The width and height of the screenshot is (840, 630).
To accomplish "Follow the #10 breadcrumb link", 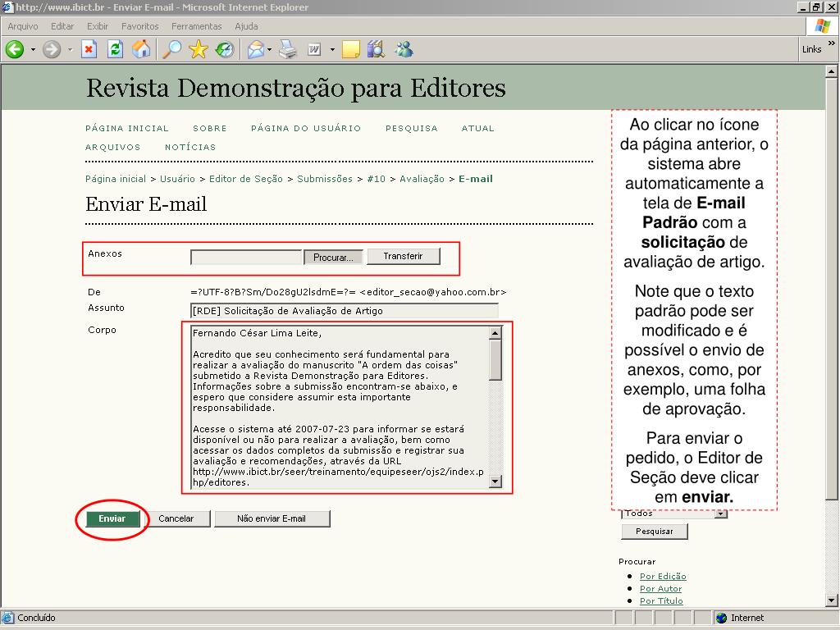I will tap(376, 179).
